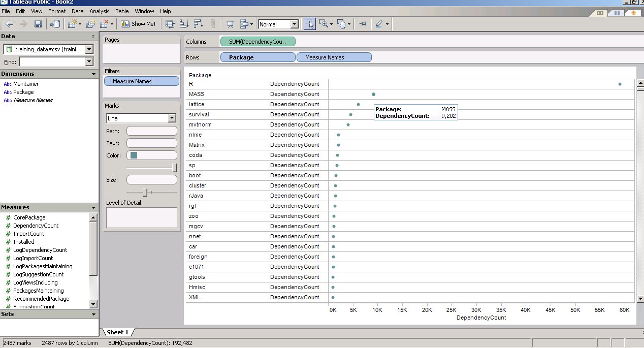Open the Analysis menu

point(99,11)
